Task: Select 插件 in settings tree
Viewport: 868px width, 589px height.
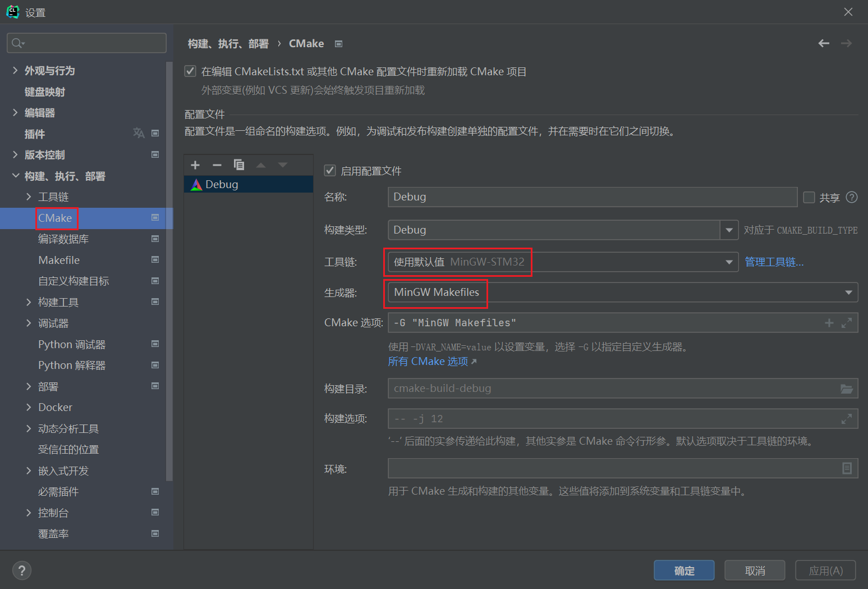Action: [x=35, y=134]
